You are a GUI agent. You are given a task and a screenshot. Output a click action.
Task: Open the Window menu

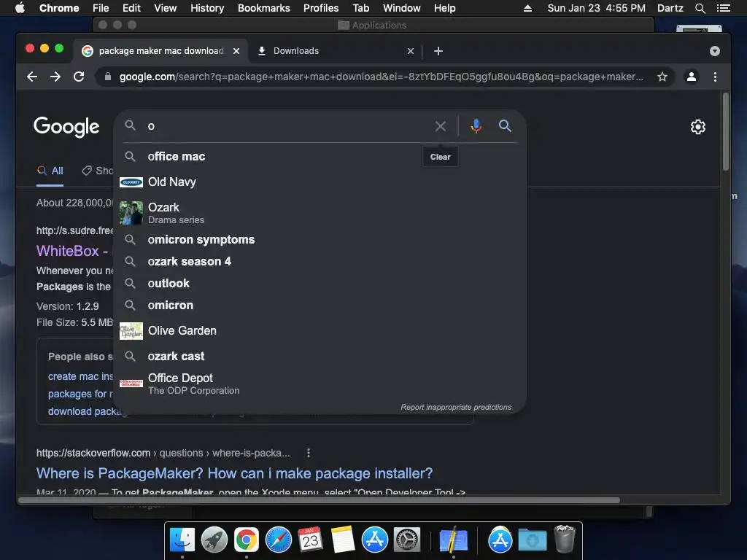pos(402,8)
